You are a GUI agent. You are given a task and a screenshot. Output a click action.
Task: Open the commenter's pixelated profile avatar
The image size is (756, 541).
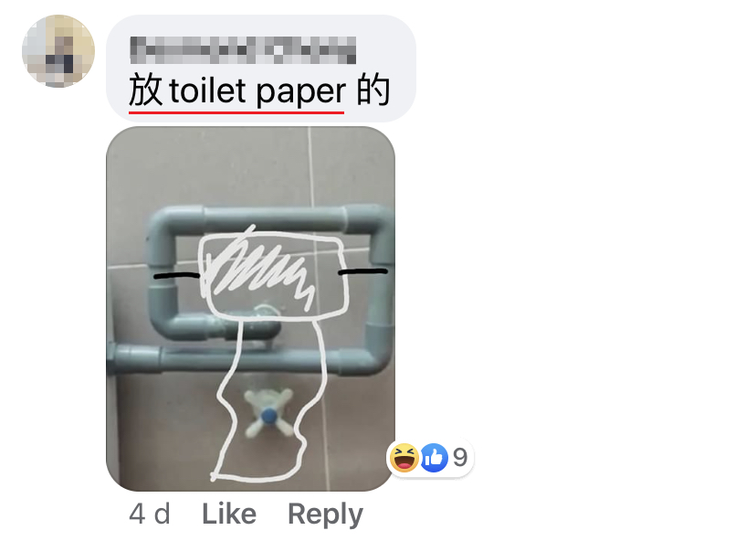click(x=58, y=51)
